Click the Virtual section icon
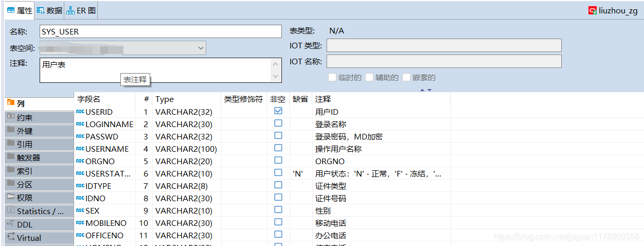 point(10,237)
